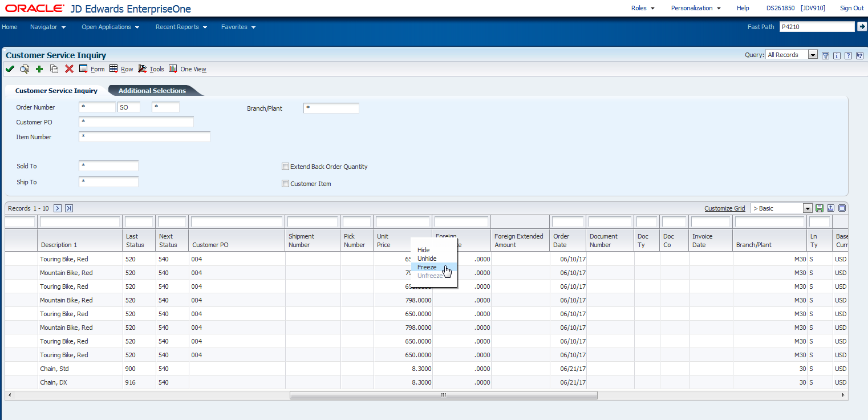Image resolution: width=868 pixels, height=420 pixels.
Task: Click the 916 last status cell
Action: (139, 382)
